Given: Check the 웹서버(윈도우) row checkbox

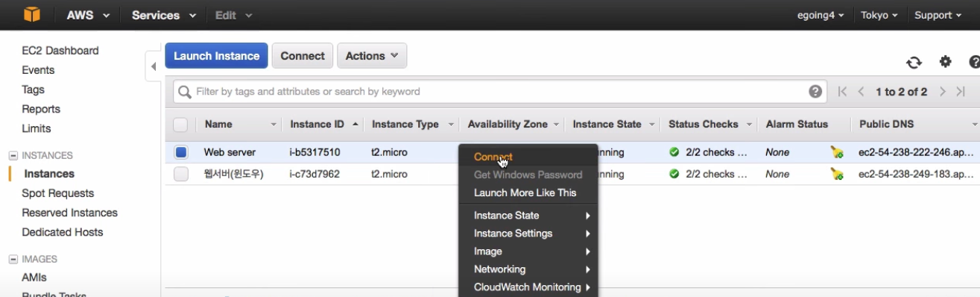Looking at the screenshot, I should click(x=181, y=174).
